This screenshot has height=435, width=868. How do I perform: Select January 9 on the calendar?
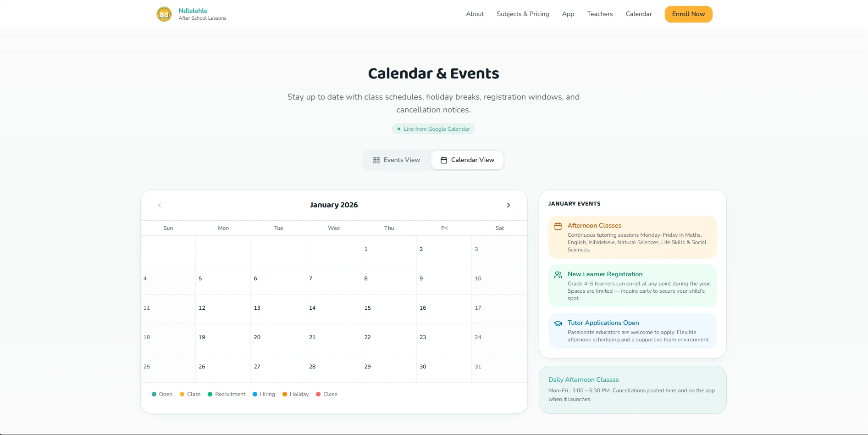pos(444,280)
